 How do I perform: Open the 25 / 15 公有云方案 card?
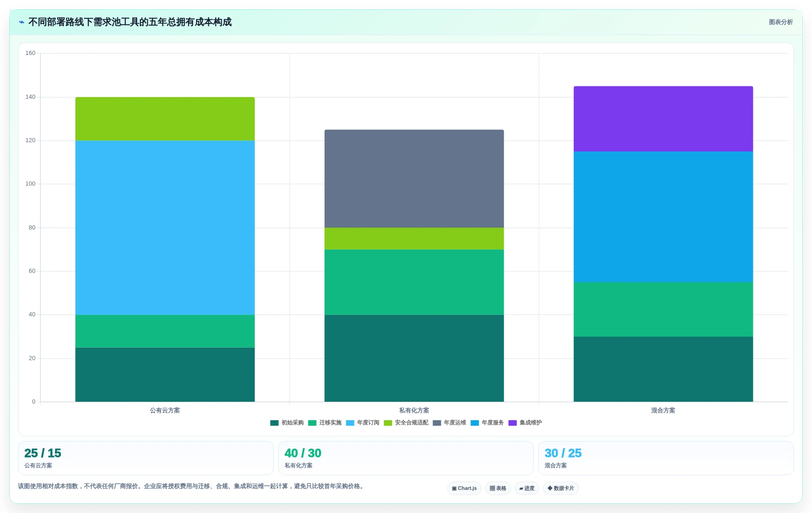(146, 458)
